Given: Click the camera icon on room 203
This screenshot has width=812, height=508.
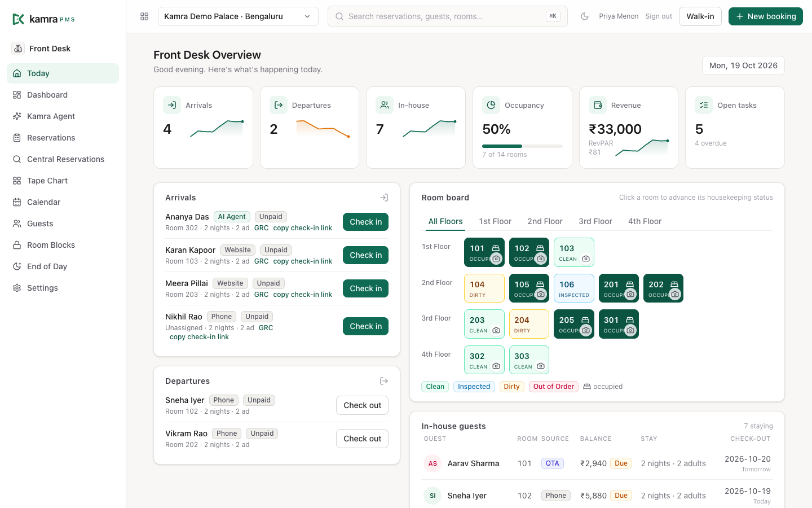Looking at the screenshot, I should click(496, 330).
